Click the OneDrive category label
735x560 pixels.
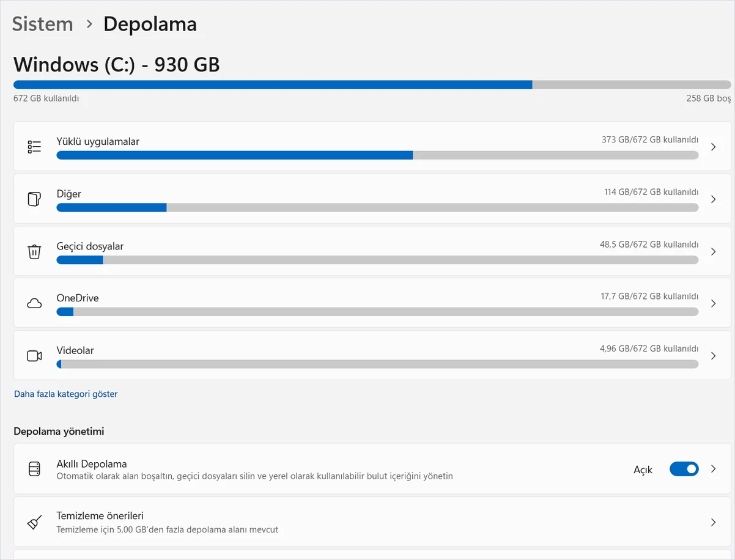78,298
